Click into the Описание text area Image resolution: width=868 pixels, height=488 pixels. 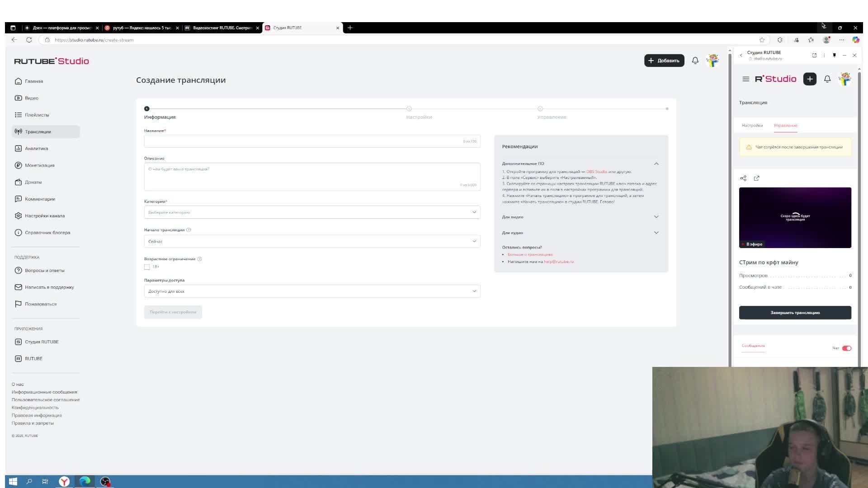pyautogui.click(x=312, y=177)
